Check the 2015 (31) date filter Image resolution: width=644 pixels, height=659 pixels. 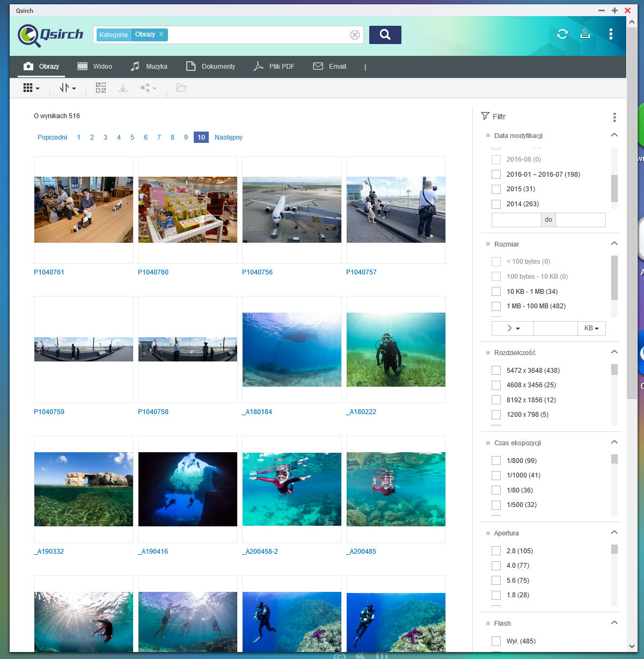point(496,189)
